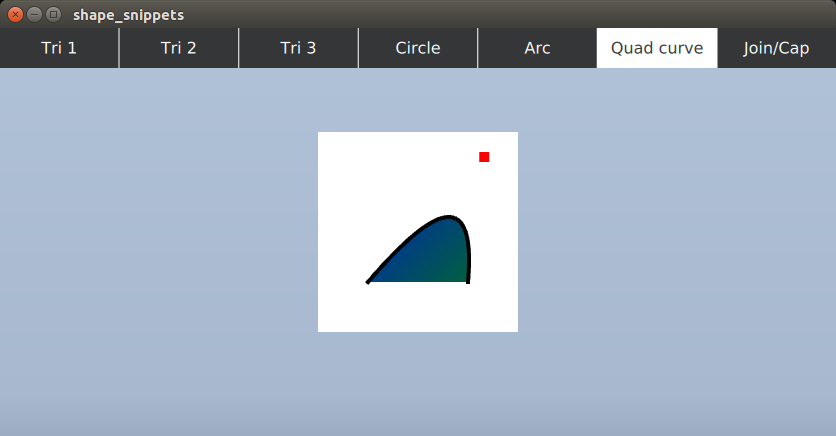This screenshot has height=436, width=836.
Task: Click the background area below the white canvas
Action: coord(418,385)
